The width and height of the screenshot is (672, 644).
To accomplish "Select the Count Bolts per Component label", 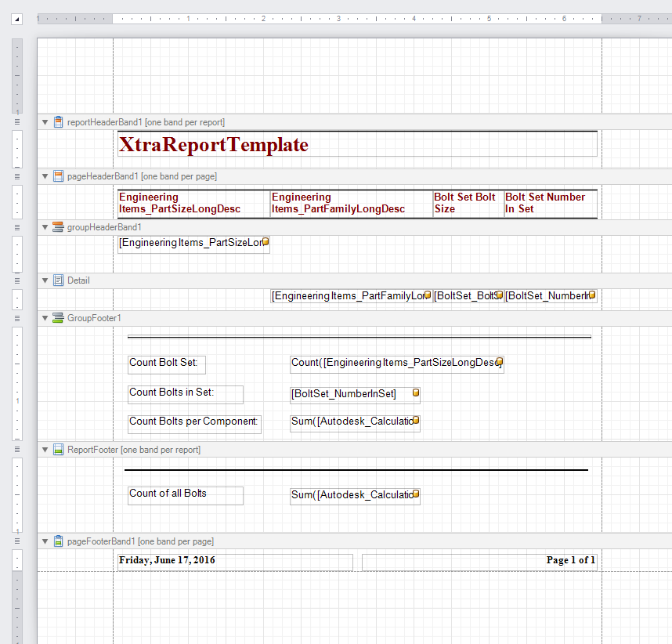I will 193,421.
